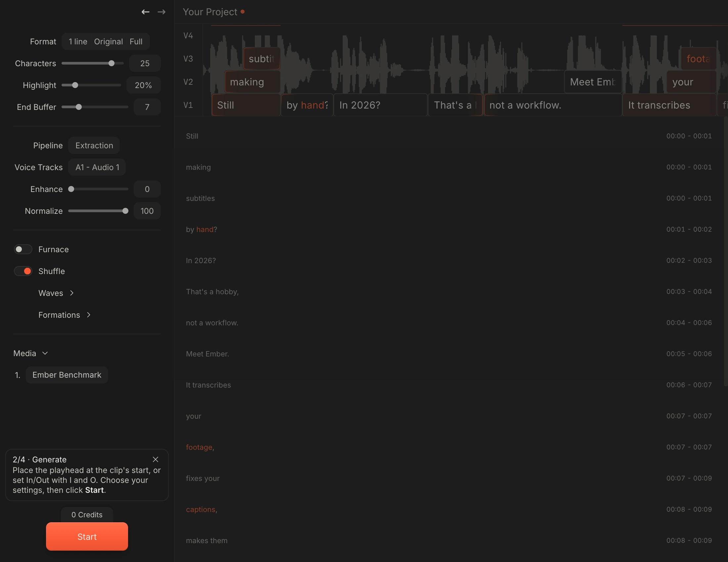Select the V1 track label
This screenshot has height=562, width=728.
tap(188, 105)
